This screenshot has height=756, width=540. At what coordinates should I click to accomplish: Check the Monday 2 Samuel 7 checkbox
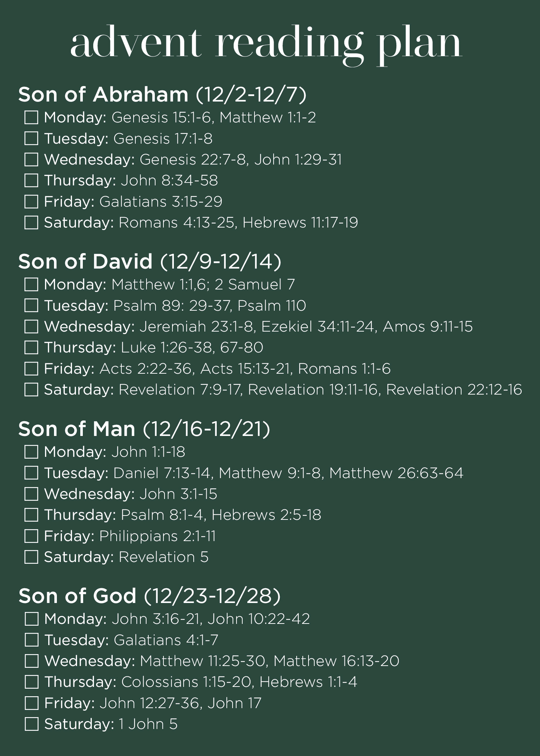pyautogui.click(x=31, y=284)
